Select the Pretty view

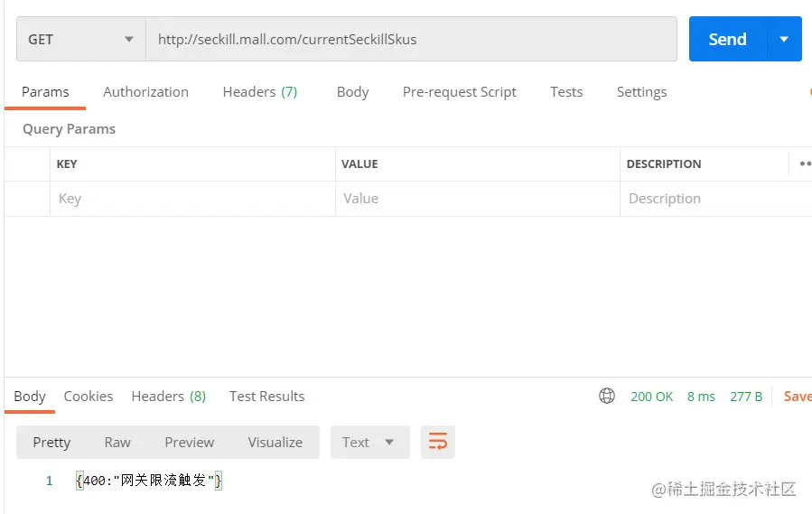pyautogui.click(x=51, y=443)
